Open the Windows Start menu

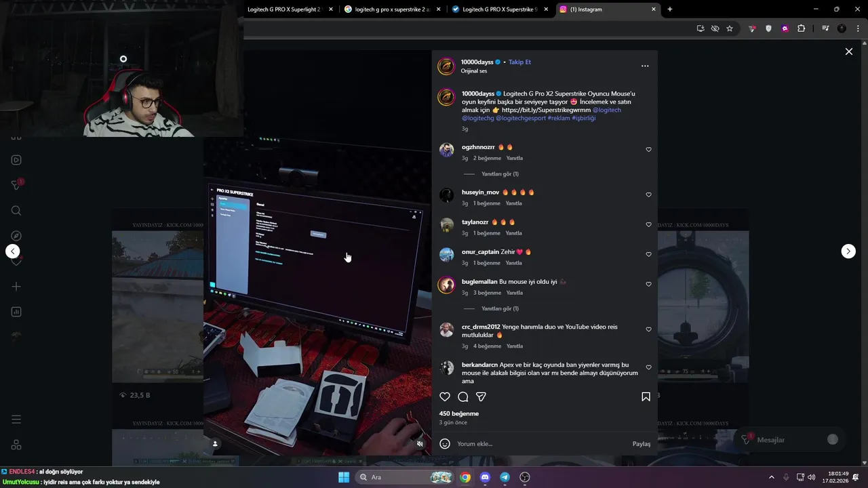tap(344, 477)
